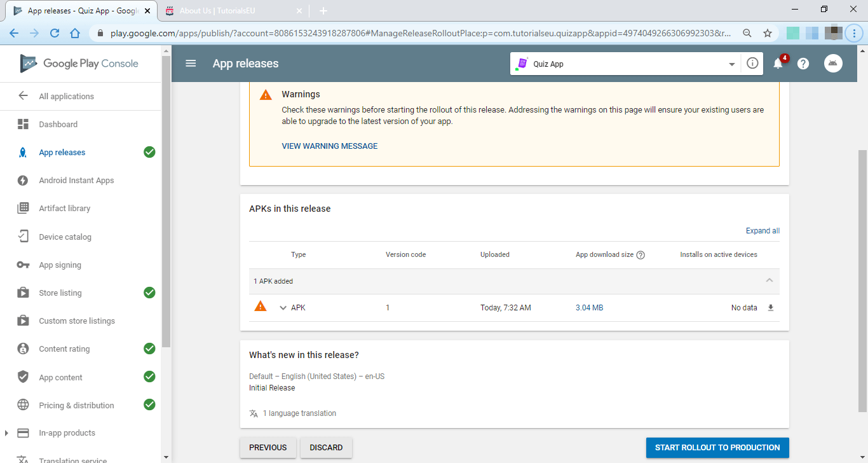Click the View Warning Message link
The width and height of the screenshot is (868, 463).
click(x=329, y=146)
